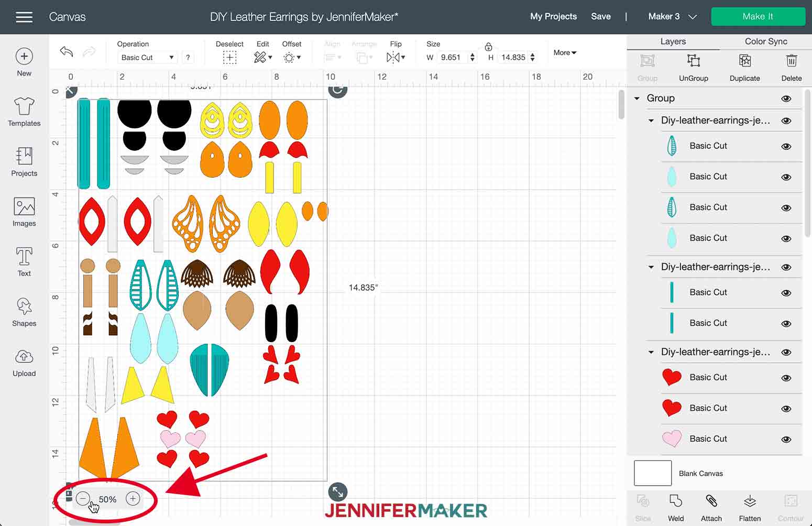Click the Upload icon

(24, 357)
